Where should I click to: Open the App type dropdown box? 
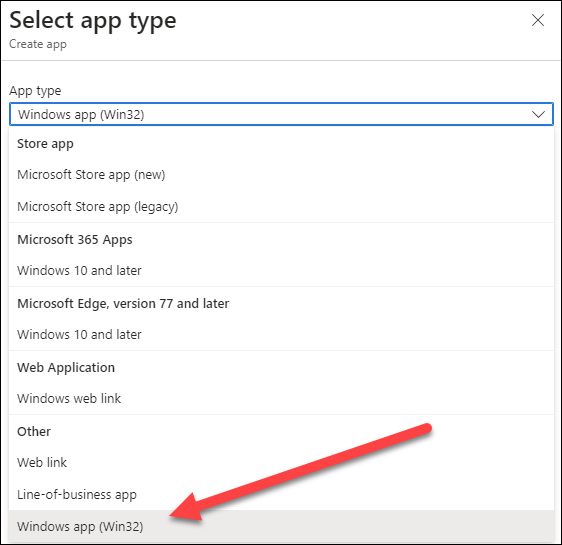pos(281,114)
